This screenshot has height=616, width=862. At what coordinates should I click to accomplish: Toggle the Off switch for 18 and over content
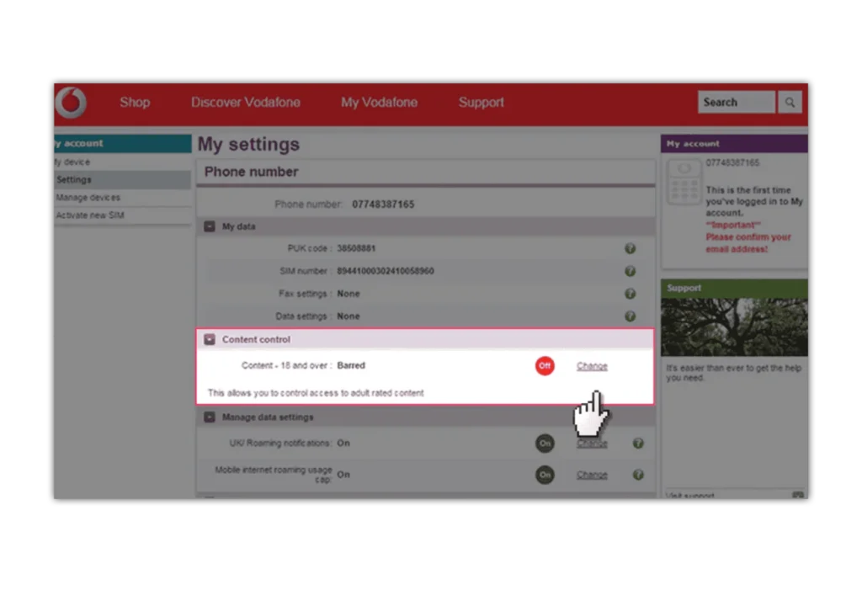click(x=545, y=366)
